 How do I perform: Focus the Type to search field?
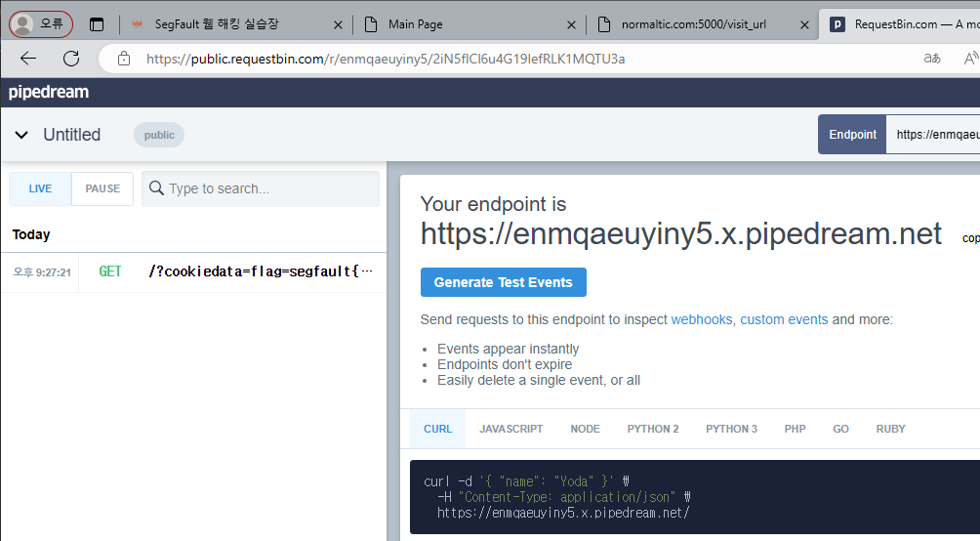click(261, 188)
